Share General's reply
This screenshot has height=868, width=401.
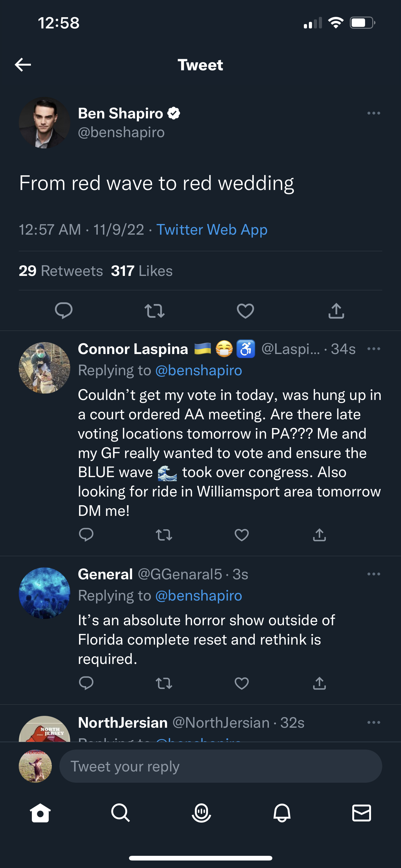click(x=319, y=683)
